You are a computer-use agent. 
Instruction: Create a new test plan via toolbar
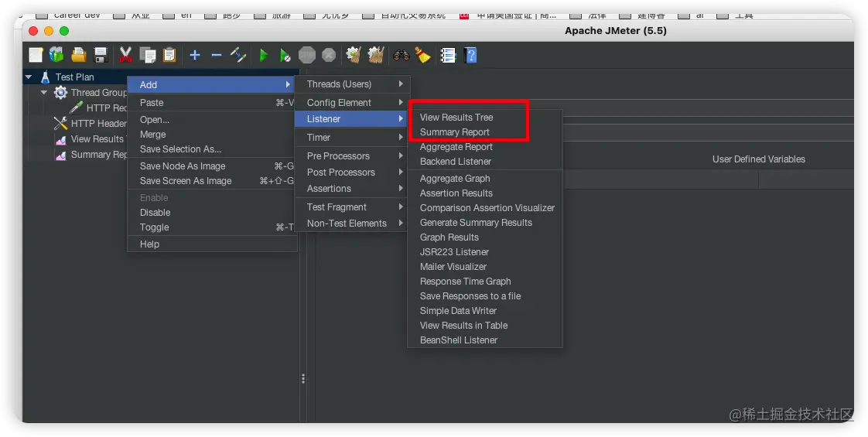(36, 55)
